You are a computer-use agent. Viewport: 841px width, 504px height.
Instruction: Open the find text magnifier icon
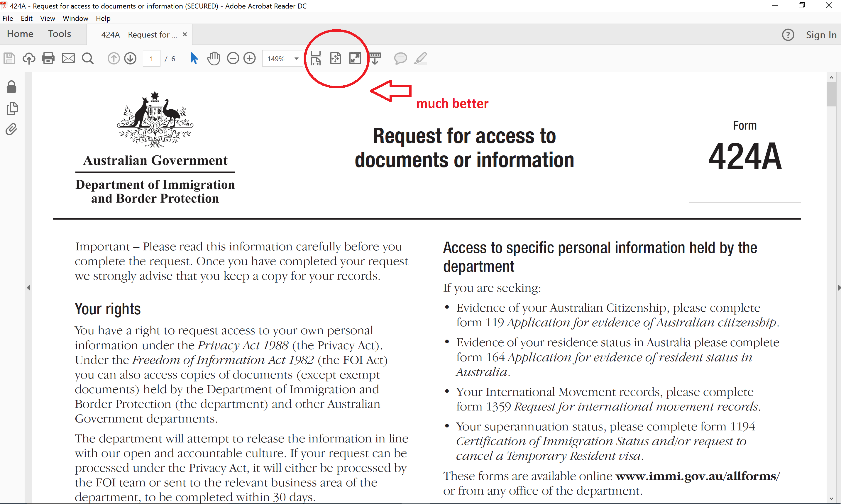[88, 58]
